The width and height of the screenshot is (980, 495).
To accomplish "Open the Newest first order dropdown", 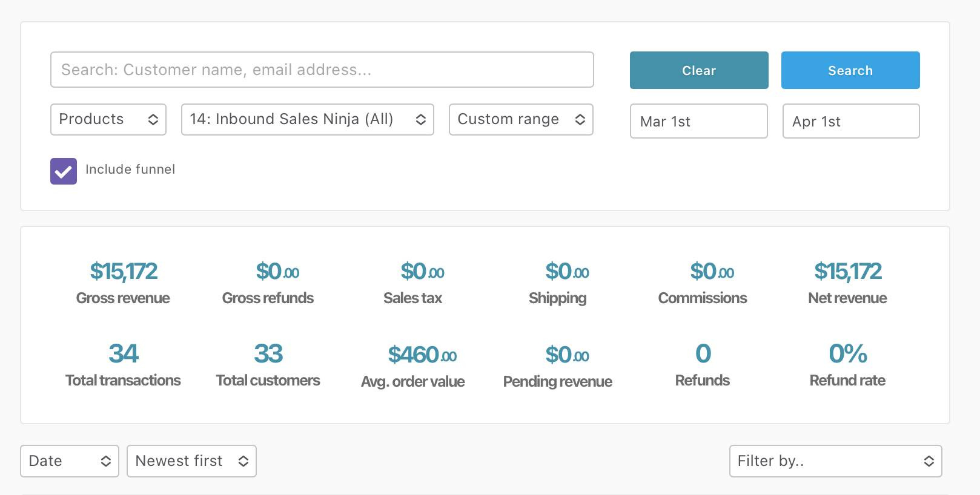I will click(191, 461).
